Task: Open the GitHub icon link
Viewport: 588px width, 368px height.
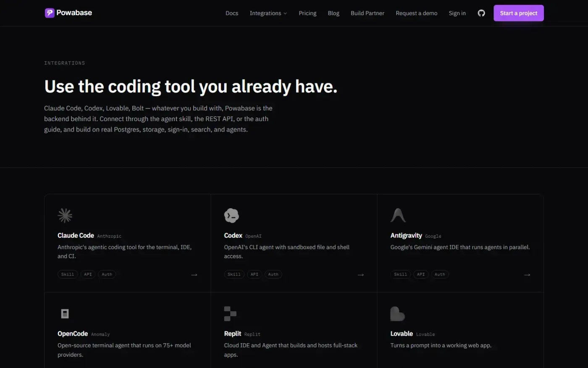Action: (481, 13)
